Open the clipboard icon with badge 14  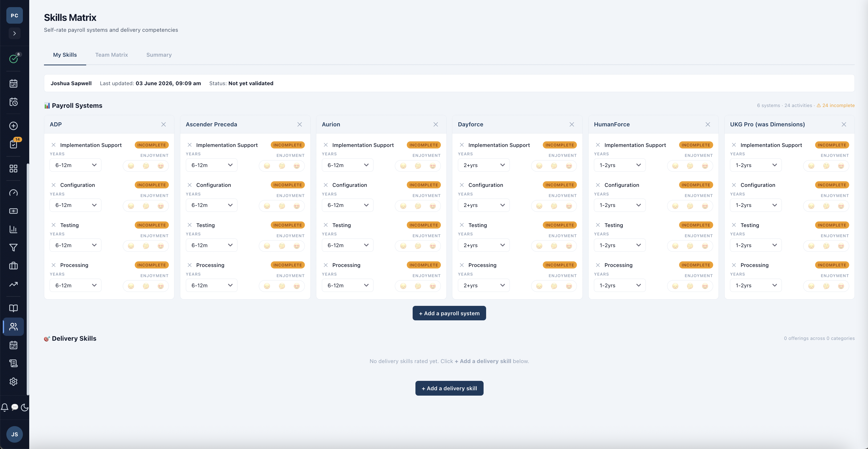coord(13,144)
